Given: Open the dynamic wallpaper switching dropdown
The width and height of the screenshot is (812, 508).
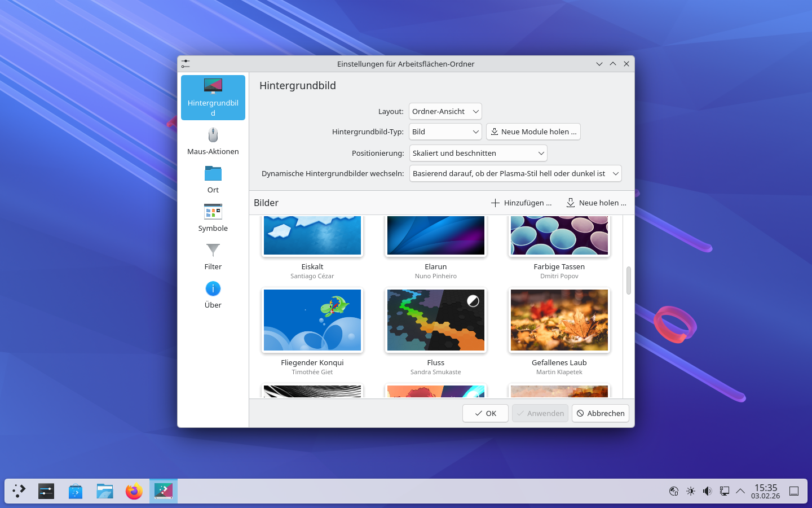Looking at the screenshot, I should 515,173.
